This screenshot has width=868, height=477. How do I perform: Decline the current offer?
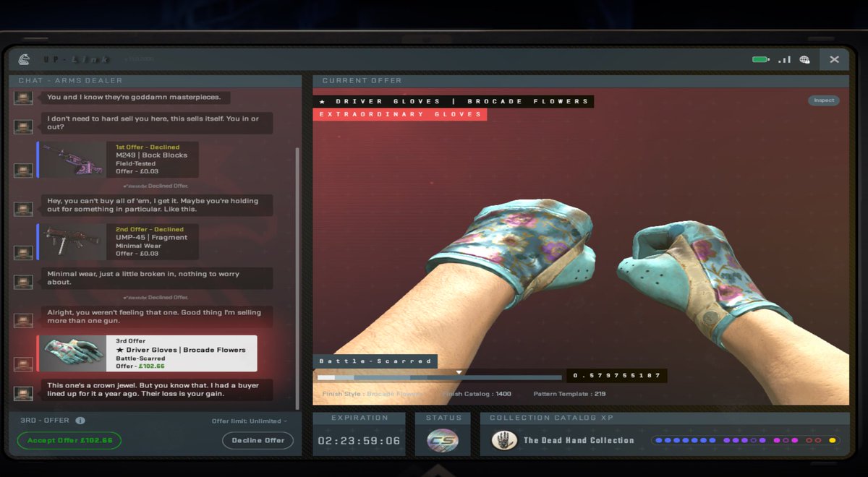[x=258, y=440]
